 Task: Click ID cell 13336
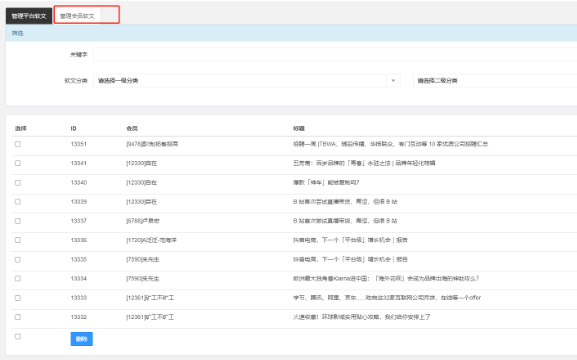pyautogui.click(x=79, y=240)
